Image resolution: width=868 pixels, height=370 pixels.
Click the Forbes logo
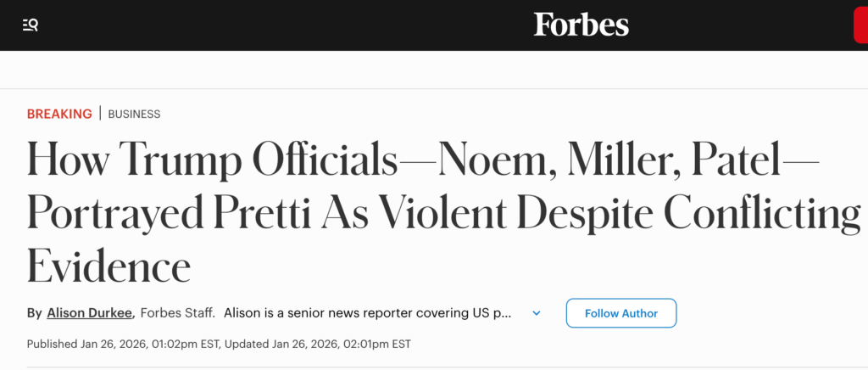tap(581, 25)
